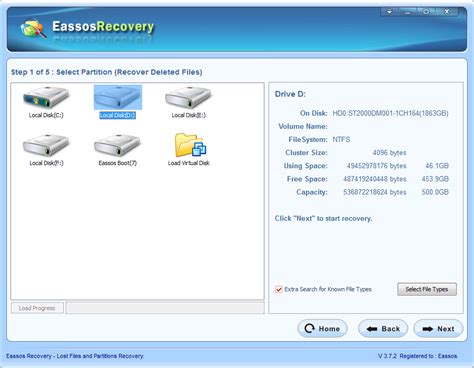The image size is (474, 368).
Task: Click the 49452978176 bytes value
Action: pos(376,166)
